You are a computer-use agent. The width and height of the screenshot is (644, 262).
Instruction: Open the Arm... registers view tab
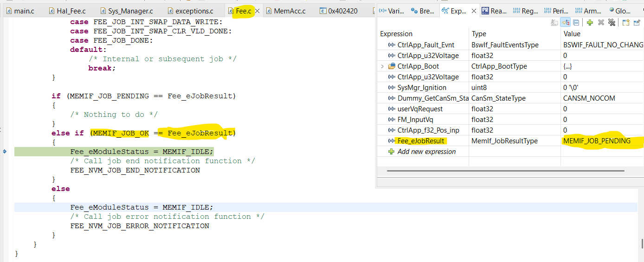[588, 11]
